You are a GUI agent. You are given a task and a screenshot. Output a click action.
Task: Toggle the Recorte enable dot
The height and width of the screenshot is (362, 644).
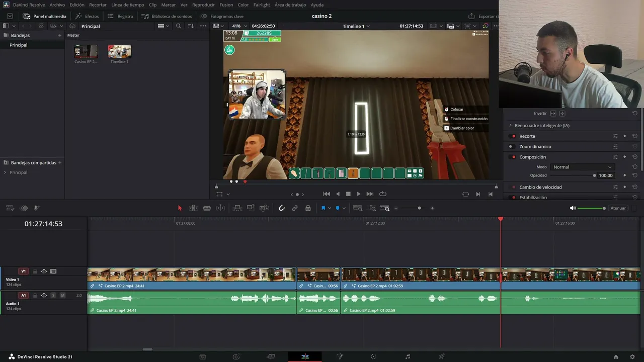point(513,136)
